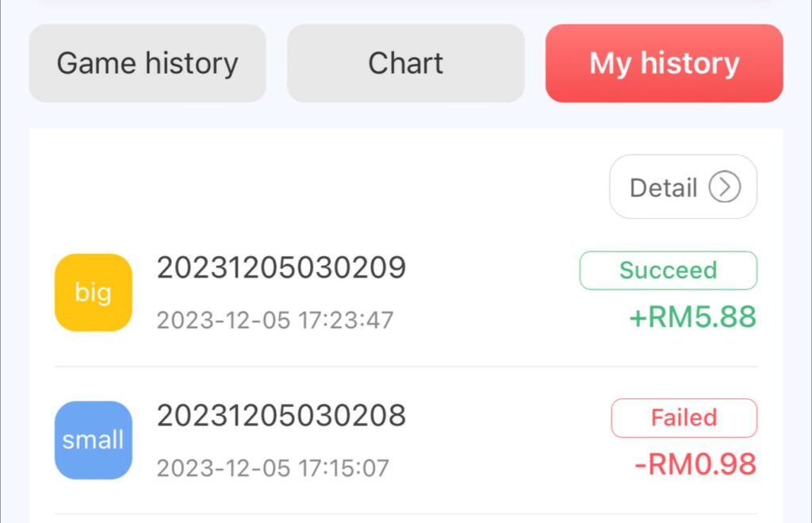Select period number 20231205030209
The width and height of the screenshot is (812, 523).
(x=282, y=268)
